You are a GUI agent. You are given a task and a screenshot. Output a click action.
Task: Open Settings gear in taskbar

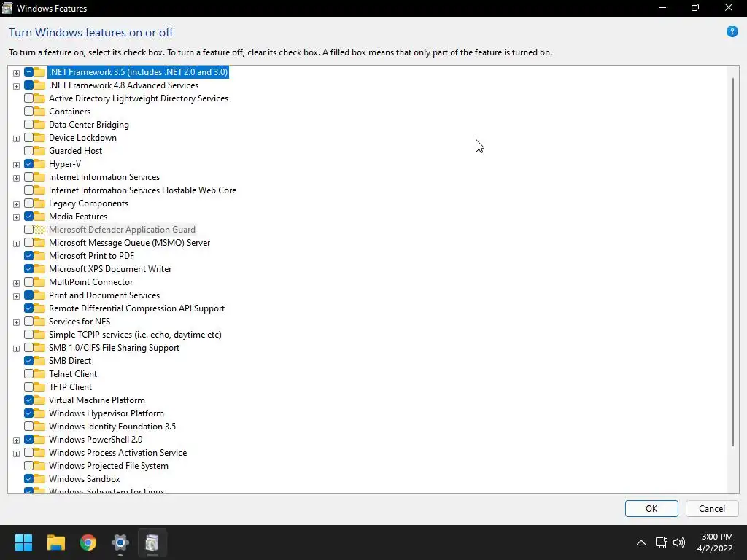120,542
